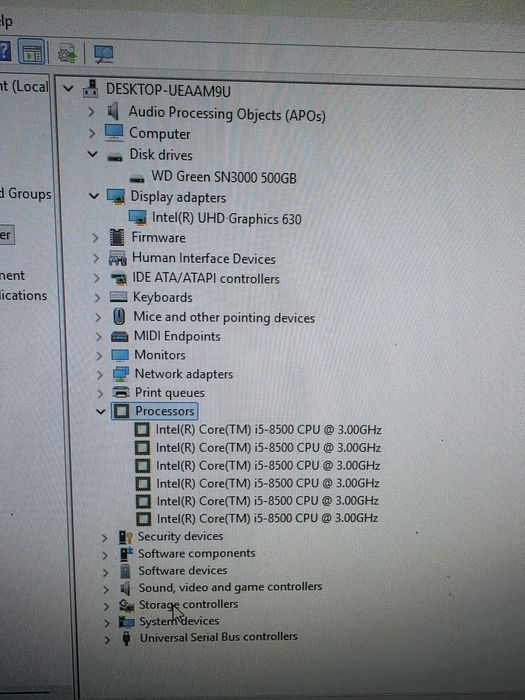The height and width of the screenshot is (700, 525).
Task: Click the Human Interface Devices icon
Action: coord(117,258)
